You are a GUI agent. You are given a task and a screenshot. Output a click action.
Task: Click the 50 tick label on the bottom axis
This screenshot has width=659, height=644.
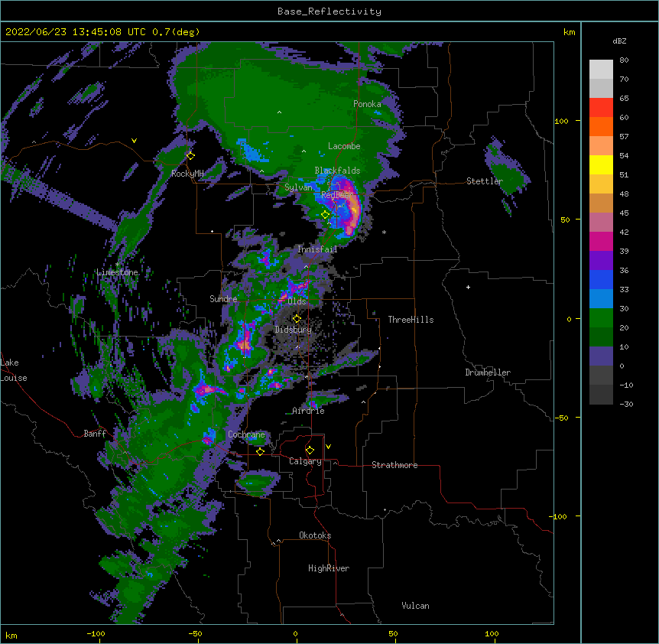393,633
